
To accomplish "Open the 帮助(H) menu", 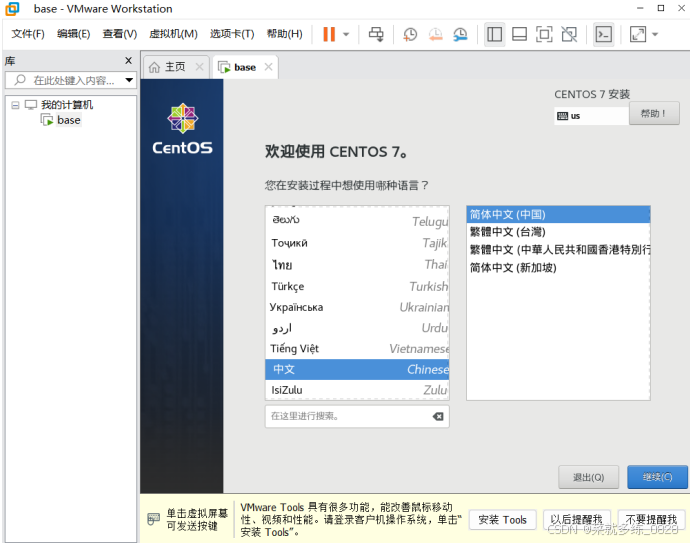I will (284, 34).
